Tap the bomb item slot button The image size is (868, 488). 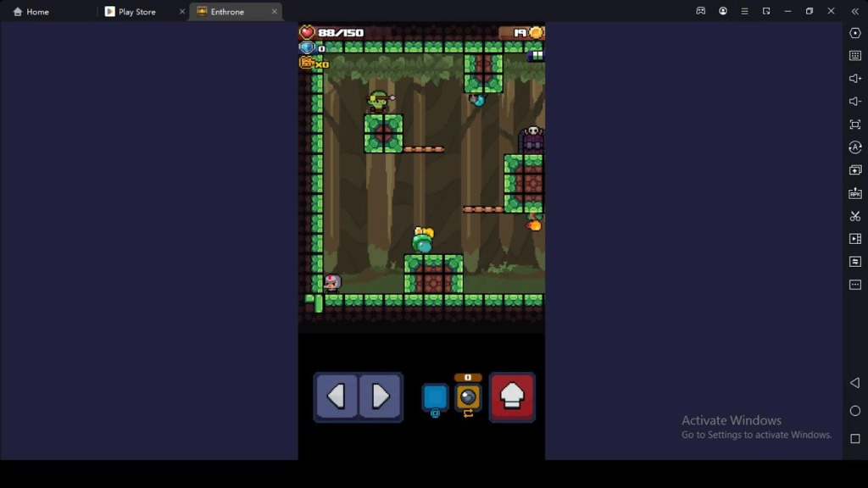tap(468, 396)
